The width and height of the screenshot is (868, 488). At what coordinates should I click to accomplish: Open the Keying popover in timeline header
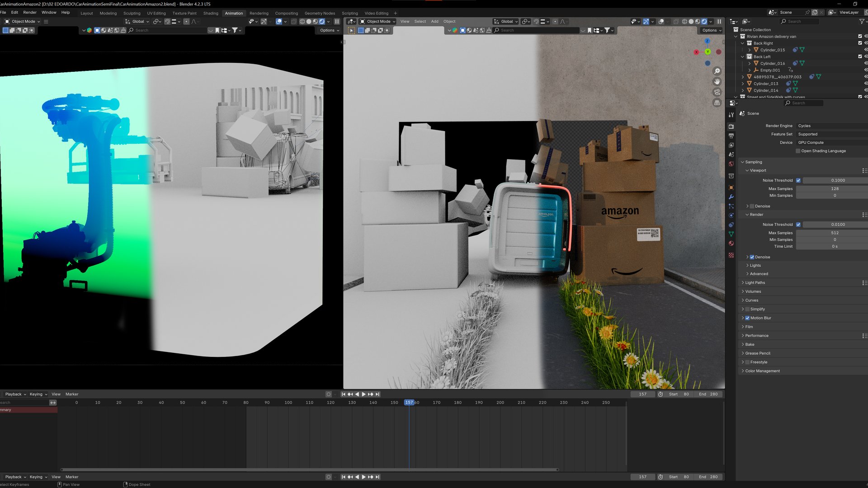[38, 394]
